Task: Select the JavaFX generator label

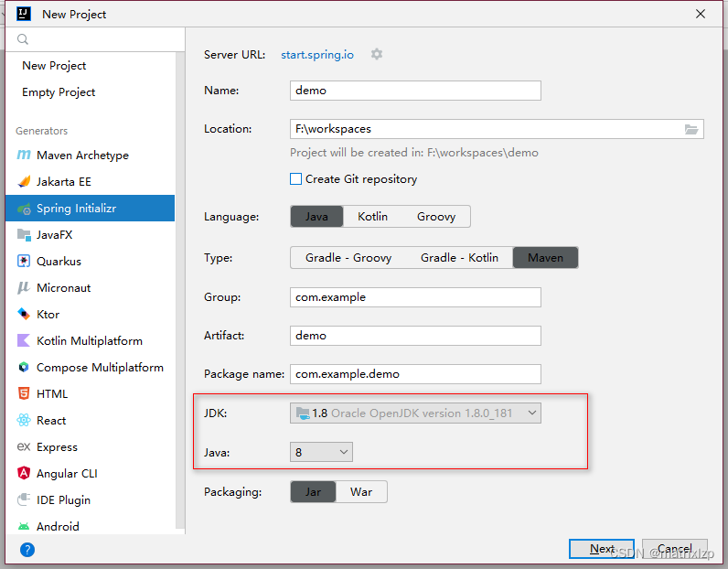Action: 54,235
